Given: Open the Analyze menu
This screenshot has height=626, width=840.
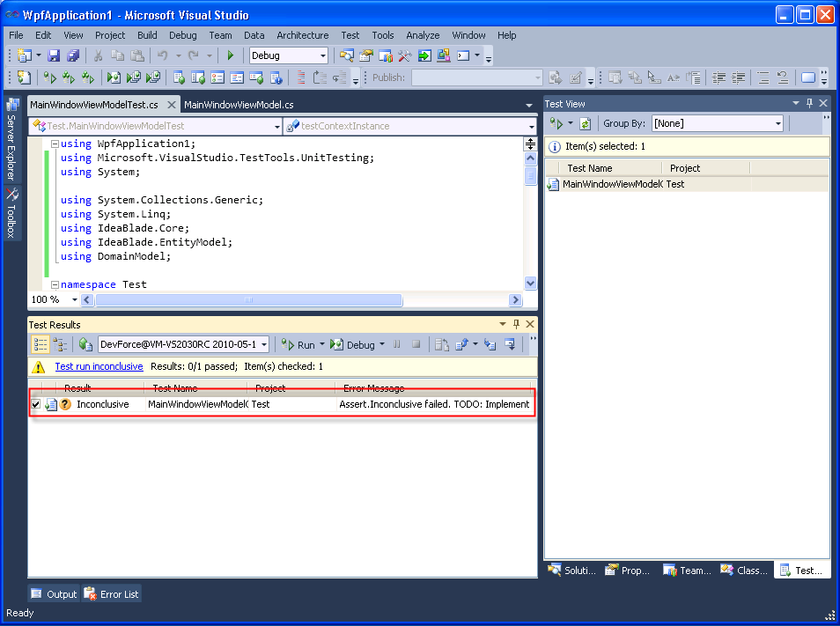Looking at the screenshot, I should click(423, 35).
